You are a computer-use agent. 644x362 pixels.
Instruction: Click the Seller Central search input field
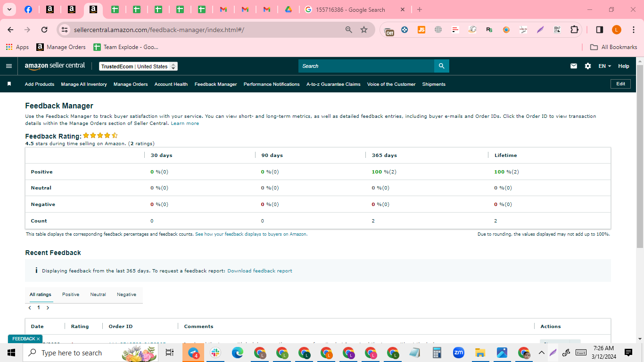[x=366, y=66]
